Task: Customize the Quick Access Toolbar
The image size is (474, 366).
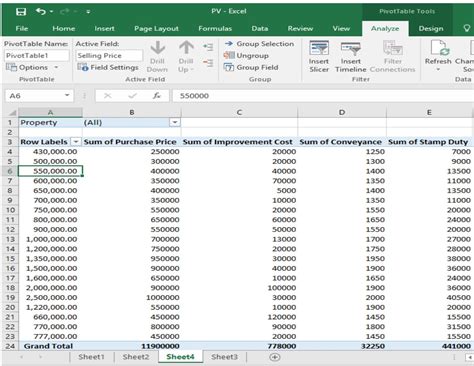Action: tap(88, 12)
